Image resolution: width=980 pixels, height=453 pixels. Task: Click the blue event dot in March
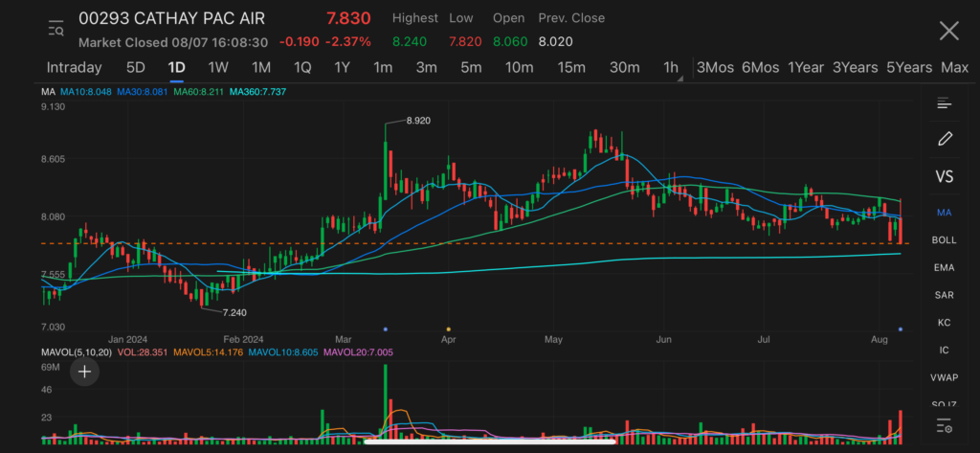[385, 329]
